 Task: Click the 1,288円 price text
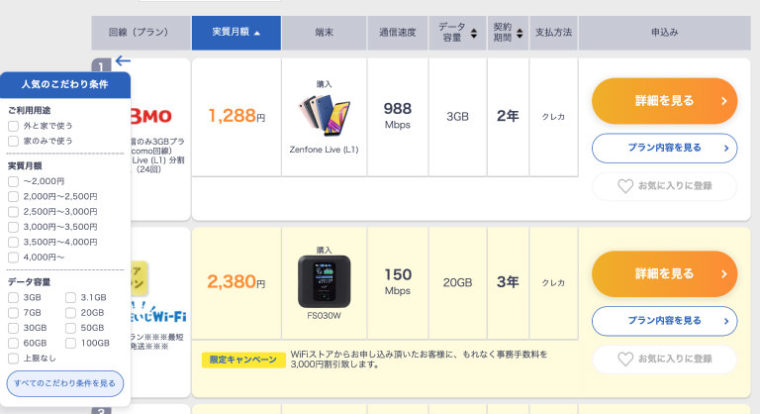click(x=237, y=116)
